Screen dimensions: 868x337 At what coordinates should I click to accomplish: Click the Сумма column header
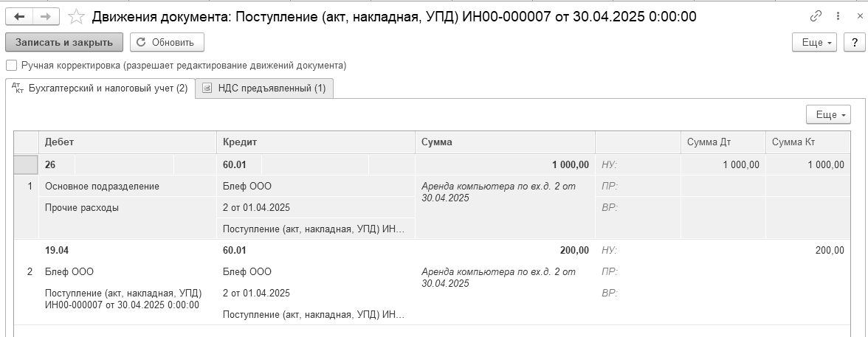click(x=505, y=142)
